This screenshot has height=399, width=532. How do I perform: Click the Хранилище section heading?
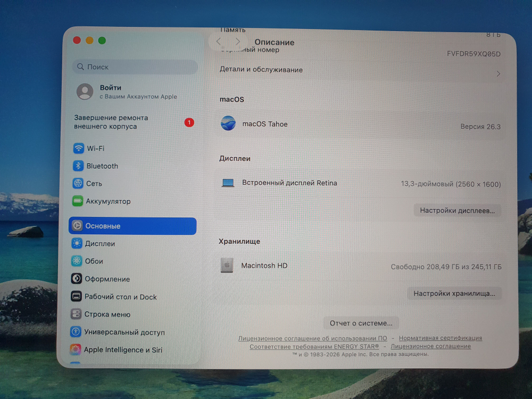click(239, 241)
